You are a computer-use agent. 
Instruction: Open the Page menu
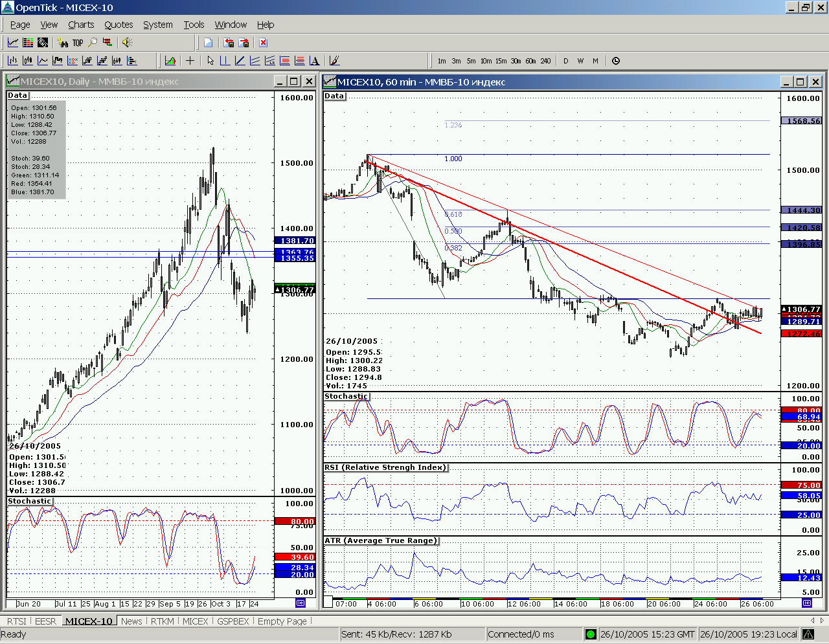point(20,25)
